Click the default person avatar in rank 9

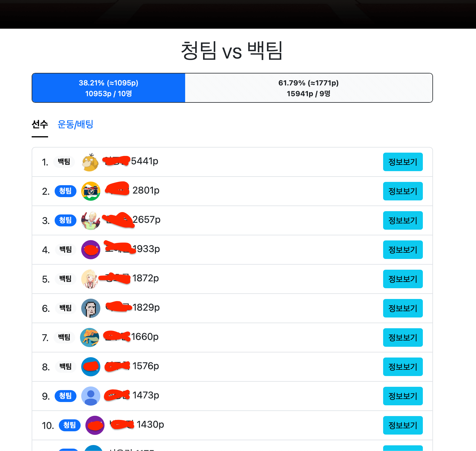click(91, 396)
